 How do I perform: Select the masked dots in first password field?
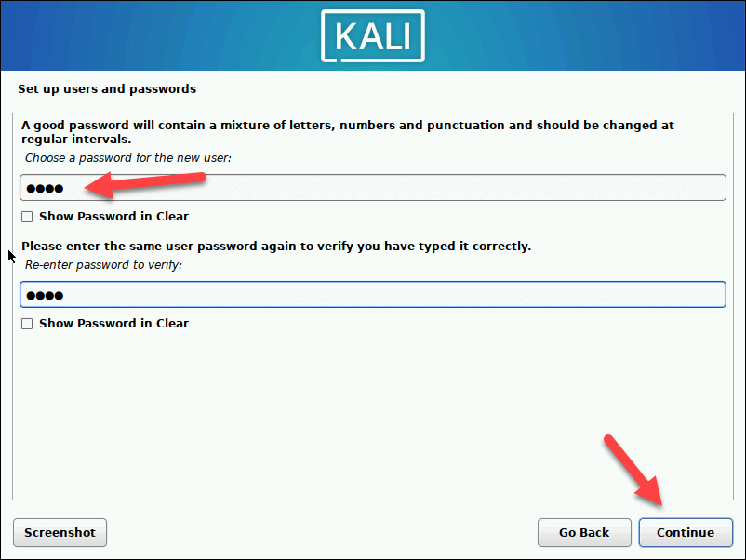click(45, 189)
